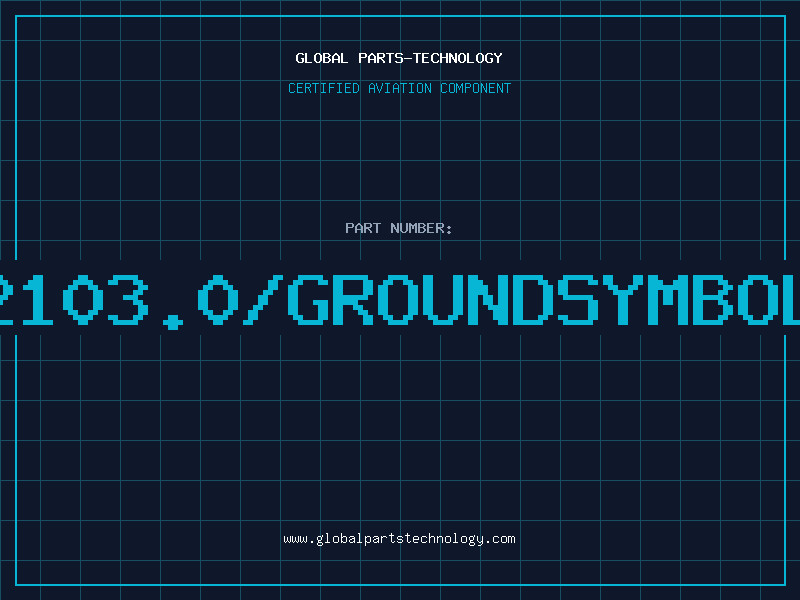The height and width of the screenshot is (600, 800).
Task: Select the word NUMBER: in the label
Action: click(x=422, y=228)
